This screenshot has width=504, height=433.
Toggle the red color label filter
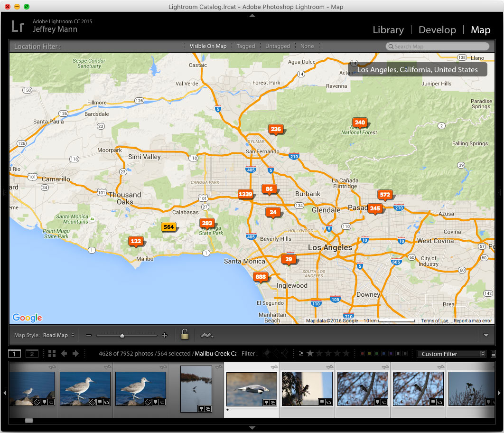362,354
